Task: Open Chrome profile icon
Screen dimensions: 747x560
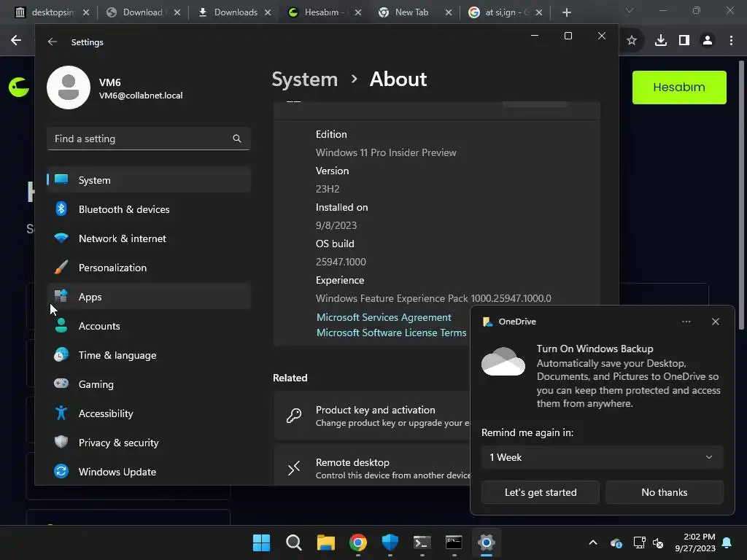Action: 708,41
